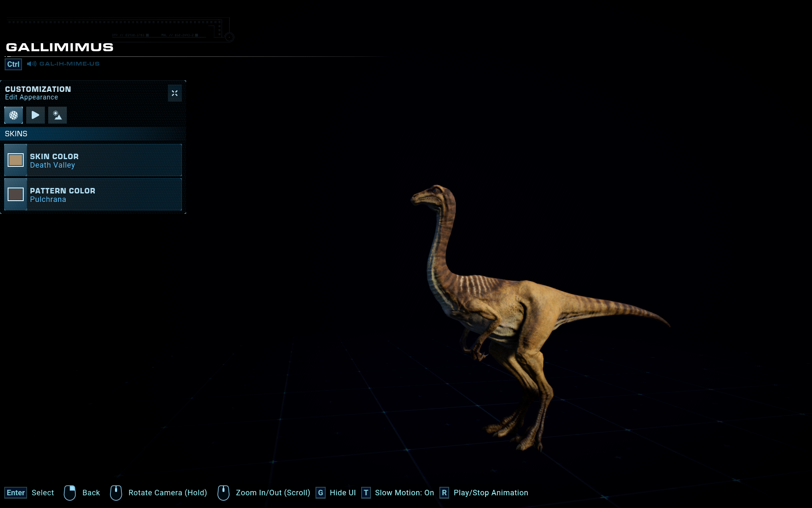Image resolution: width=812 pixels, height=508 pixels.
Task: Click the Rotate Camera mouse icon
Action: (116, 493)
